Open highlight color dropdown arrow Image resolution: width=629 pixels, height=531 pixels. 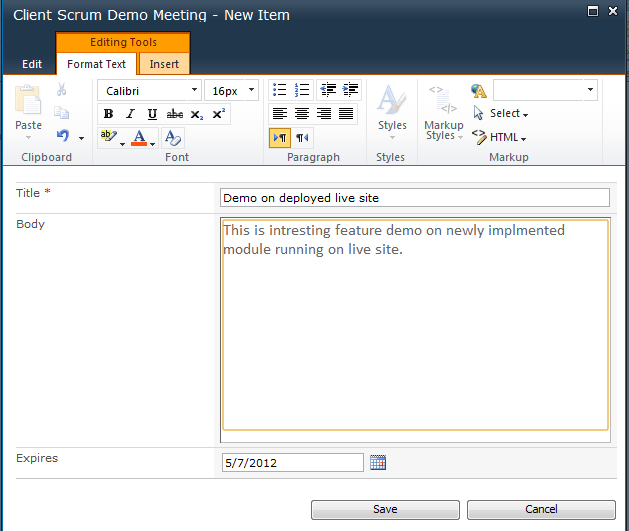[122, 144]
